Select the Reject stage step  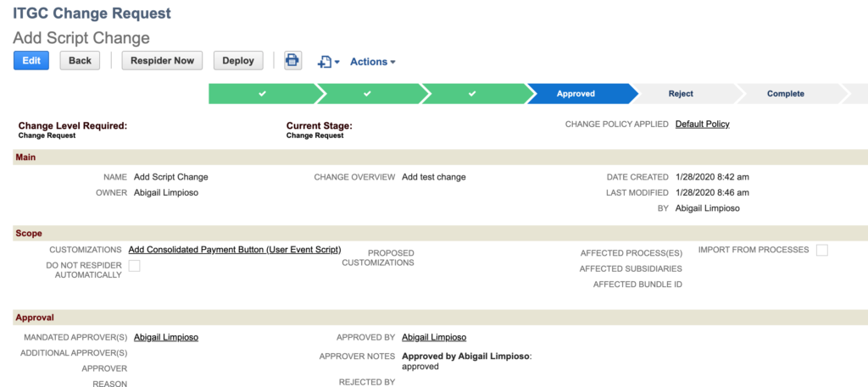point(681,94)
